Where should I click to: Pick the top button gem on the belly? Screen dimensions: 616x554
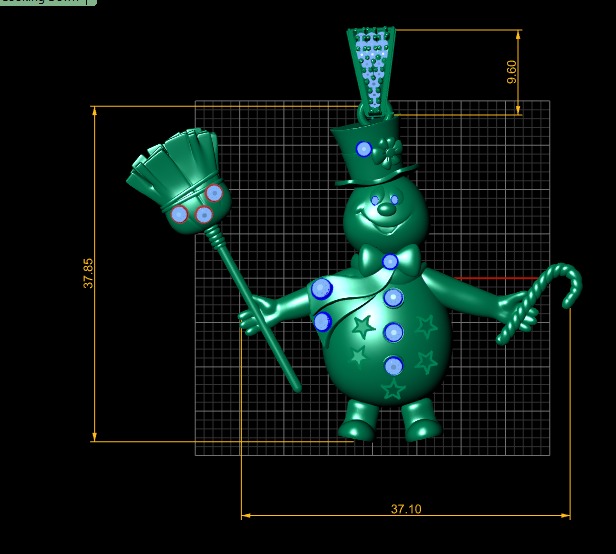point(394,298)
